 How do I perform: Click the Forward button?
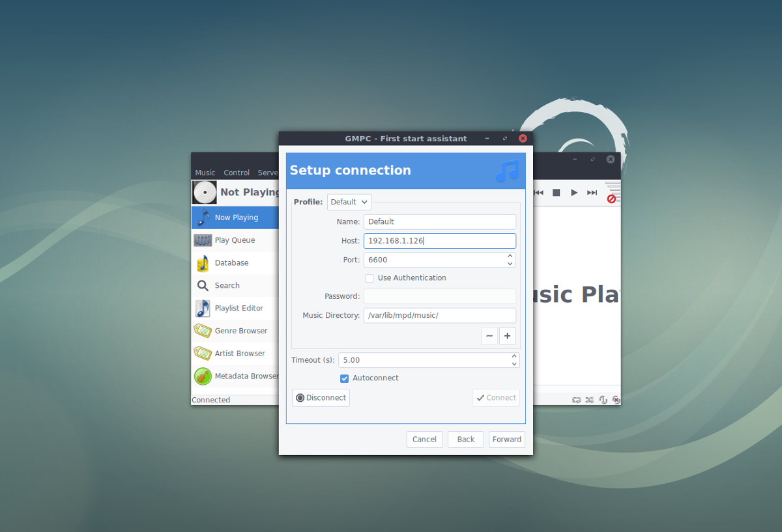[507, 440]
